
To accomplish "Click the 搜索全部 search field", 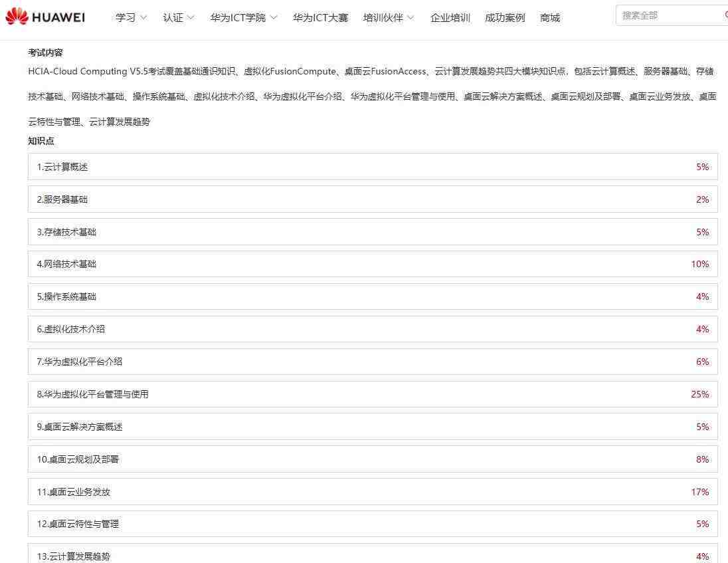I will [668, 15].
